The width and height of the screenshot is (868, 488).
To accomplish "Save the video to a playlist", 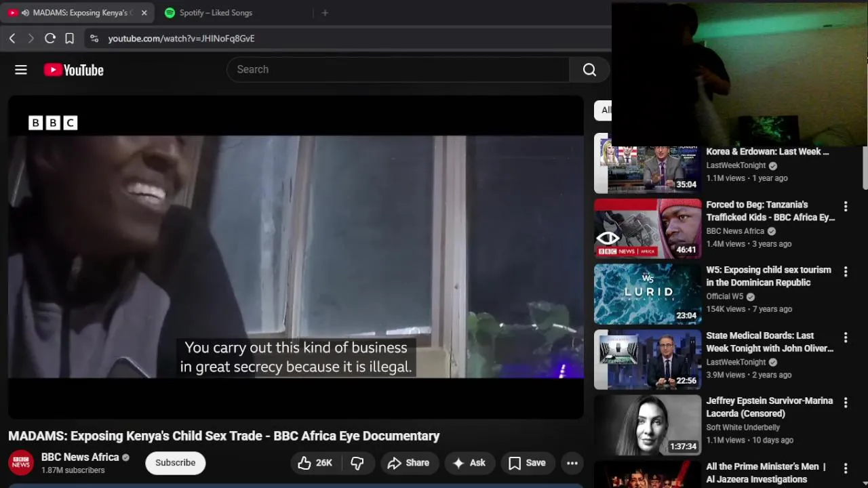I will coord(528,463).
